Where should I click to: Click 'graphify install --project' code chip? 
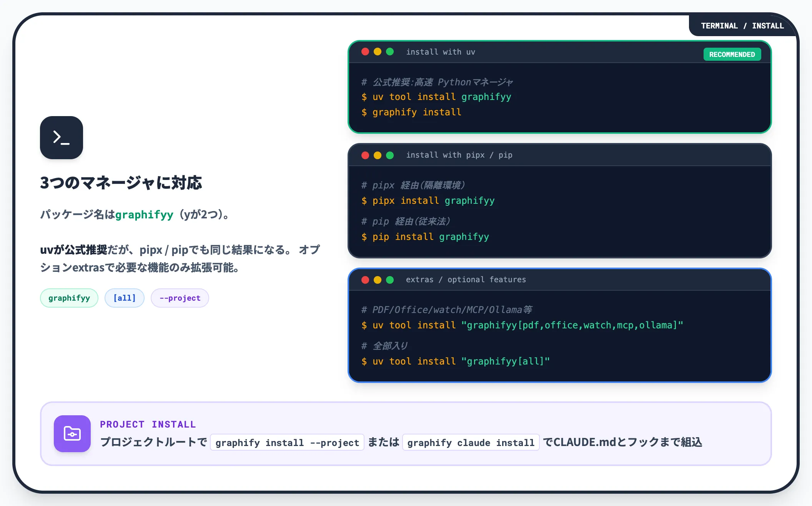(287, 443)
